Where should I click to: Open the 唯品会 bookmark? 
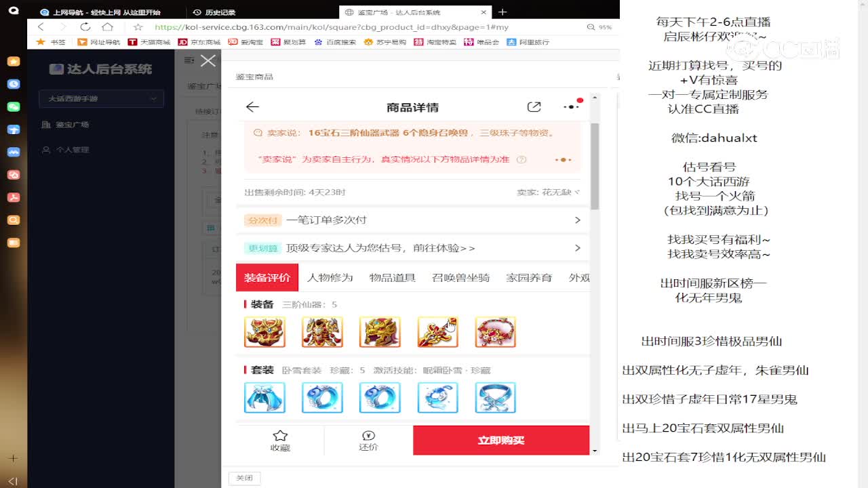(481, 42)
